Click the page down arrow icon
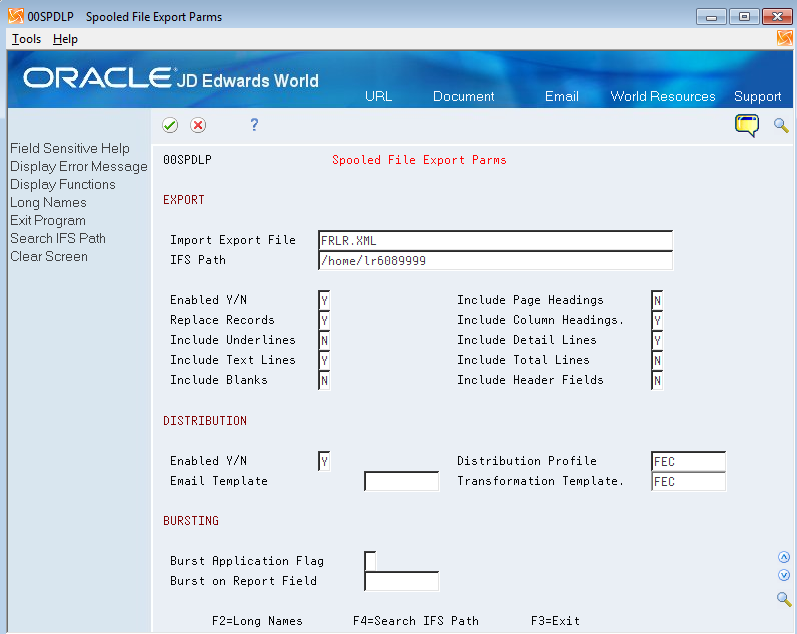Viewport: 797px width, 634px height. [784, 575]
